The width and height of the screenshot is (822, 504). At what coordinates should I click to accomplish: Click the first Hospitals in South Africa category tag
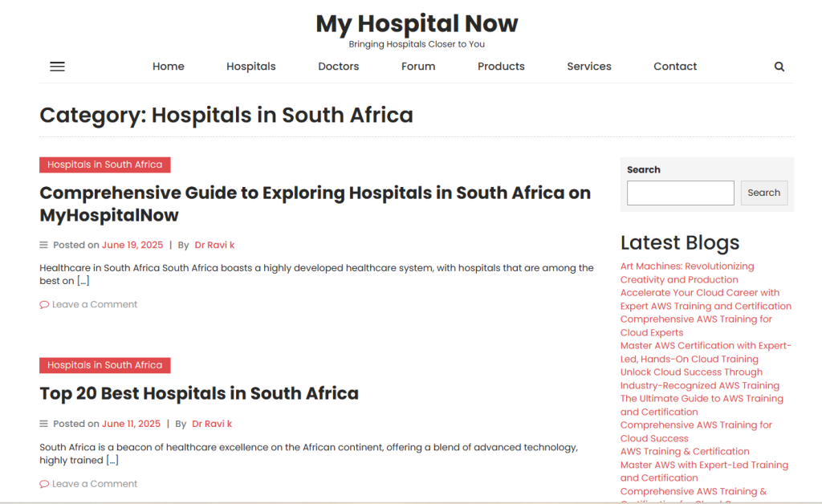pyautogui.click(x=104, y=165)
